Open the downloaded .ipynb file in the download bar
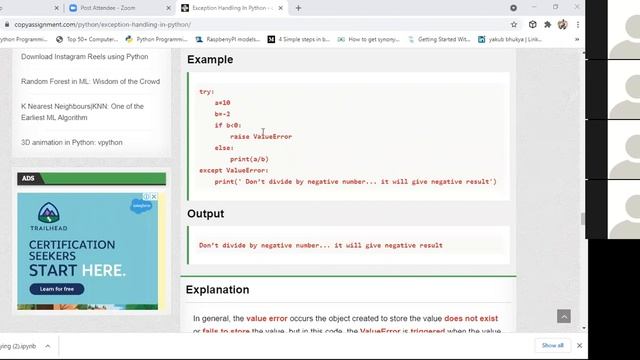640x360 pixels. (18, 346)
